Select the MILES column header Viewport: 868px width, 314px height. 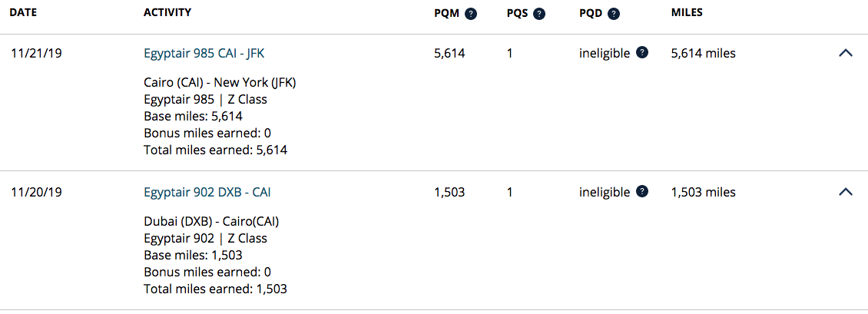click(x=687, y=12)
